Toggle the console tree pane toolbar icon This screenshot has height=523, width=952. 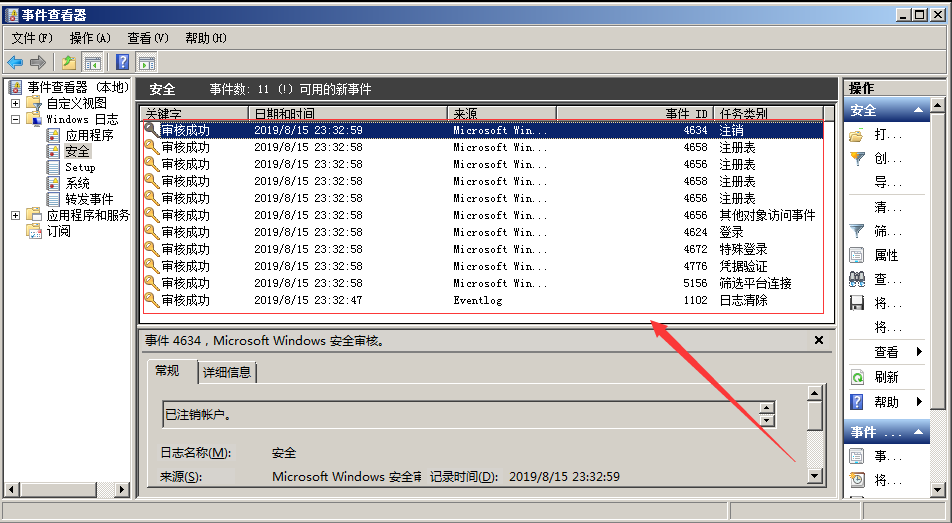[93, 62]
